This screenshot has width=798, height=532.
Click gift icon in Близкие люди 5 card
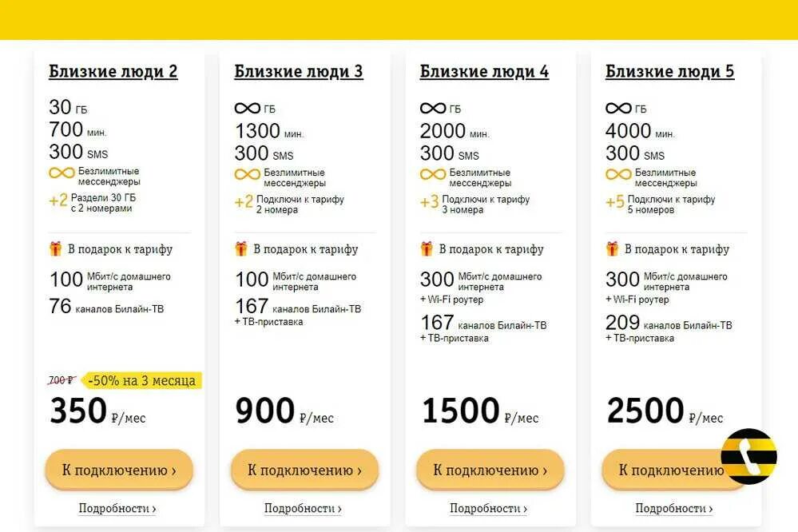[x=613, y=249]
